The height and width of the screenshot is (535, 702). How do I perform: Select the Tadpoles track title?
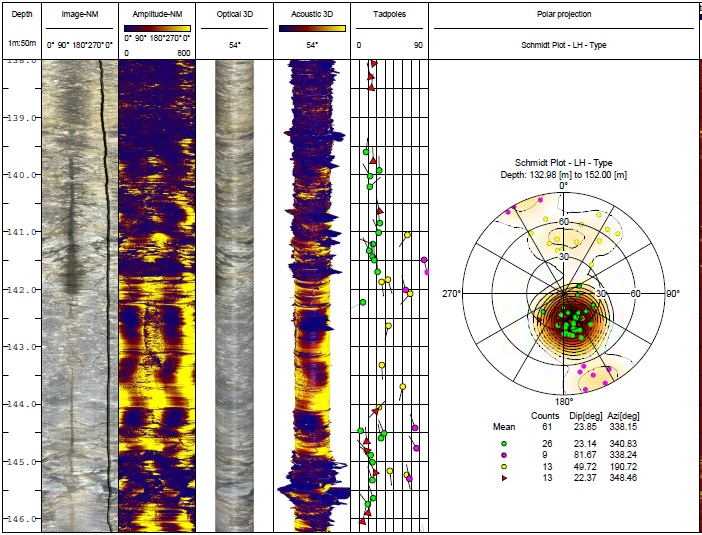(390, 14)
